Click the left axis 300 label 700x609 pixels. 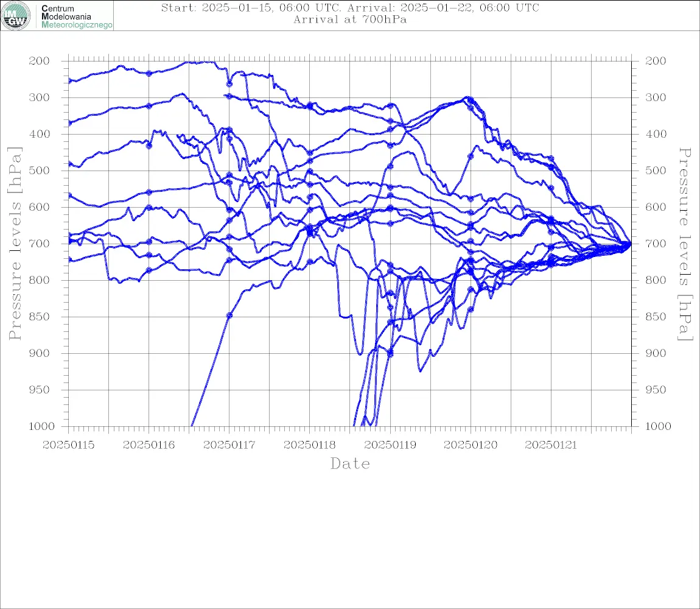click(40, 97)
